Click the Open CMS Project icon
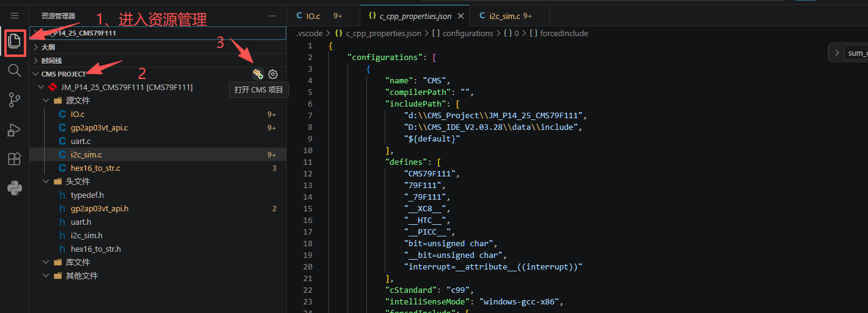 (258, 74)
